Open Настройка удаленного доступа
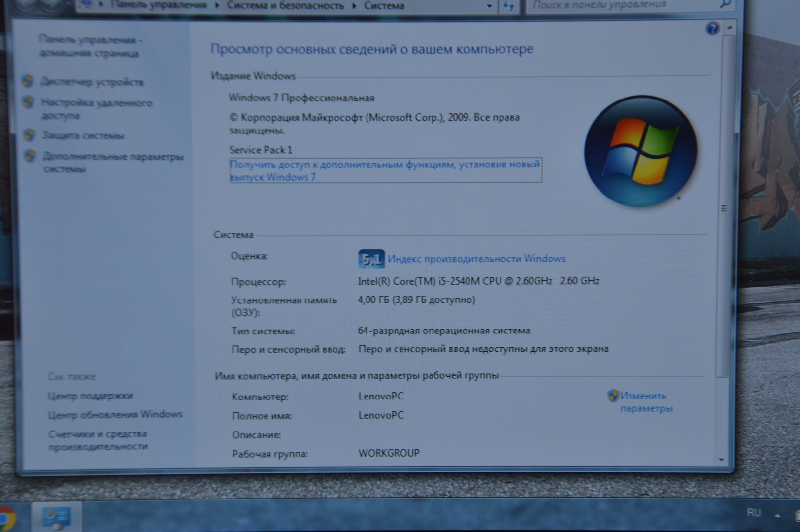Image resolution: width=800 pixels, height=532 pixels. pyautogui.click(x=97, y=109)
